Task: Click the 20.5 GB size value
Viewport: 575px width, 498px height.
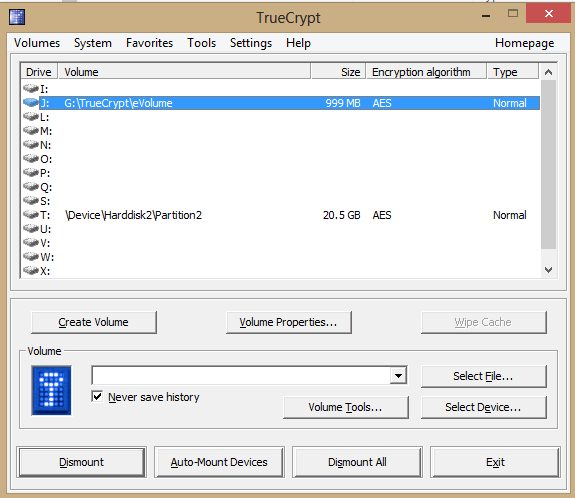Action: tap(341, 215)
